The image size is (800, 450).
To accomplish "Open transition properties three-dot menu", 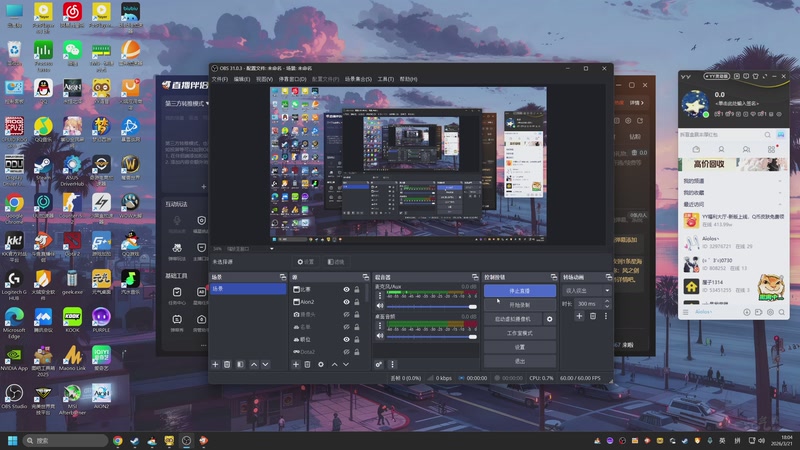I will click(606, 316).
